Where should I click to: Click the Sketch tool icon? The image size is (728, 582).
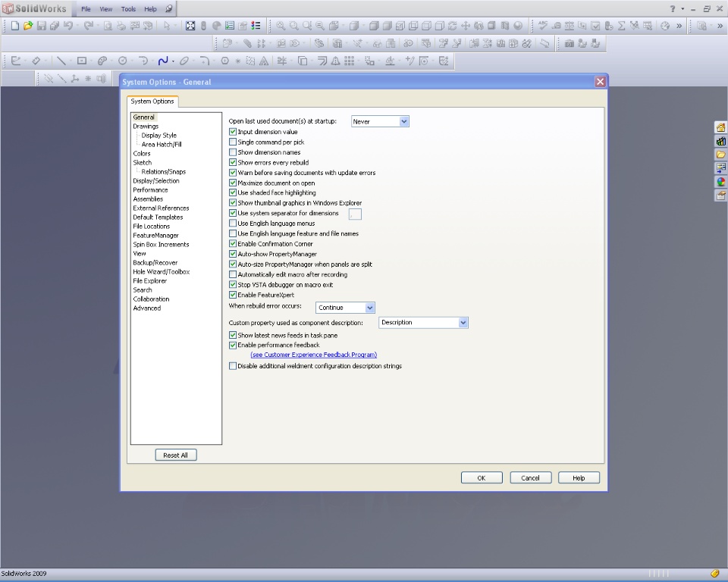coord(15,61)
